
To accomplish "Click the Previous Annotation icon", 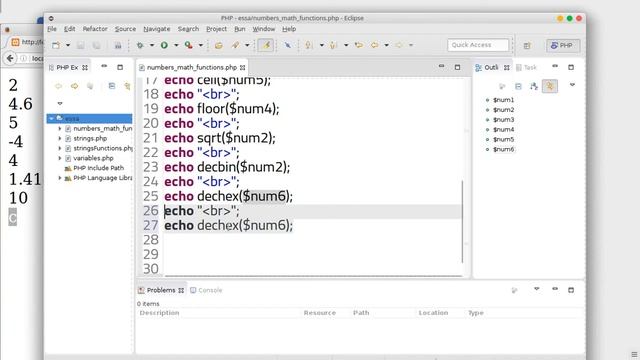I will [x=333, y=45].
